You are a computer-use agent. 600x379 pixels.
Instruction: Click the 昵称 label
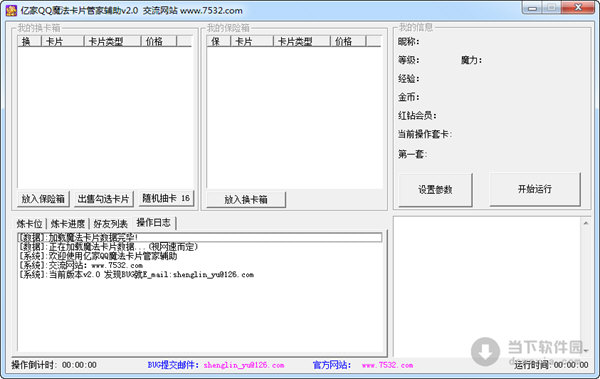(x=408, y=42)
